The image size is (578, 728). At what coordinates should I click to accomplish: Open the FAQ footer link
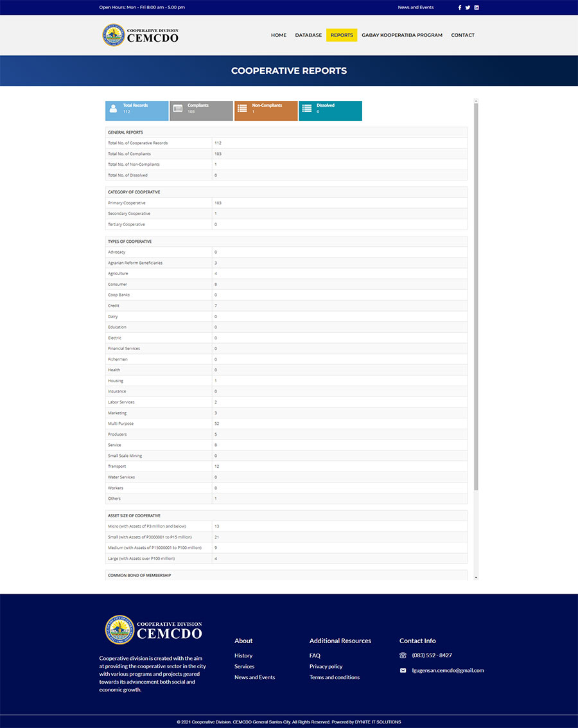coord(315,655)
